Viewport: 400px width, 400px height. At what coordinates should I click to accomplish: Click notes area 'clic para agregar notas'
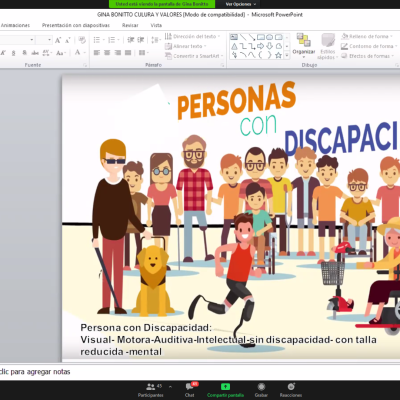point(35,372)
